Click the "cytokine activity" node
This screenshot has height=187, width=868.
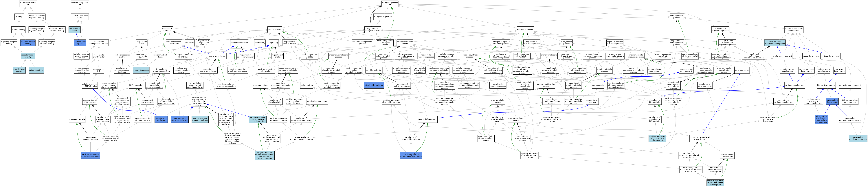pyautogui.click(x=36, y=70)
